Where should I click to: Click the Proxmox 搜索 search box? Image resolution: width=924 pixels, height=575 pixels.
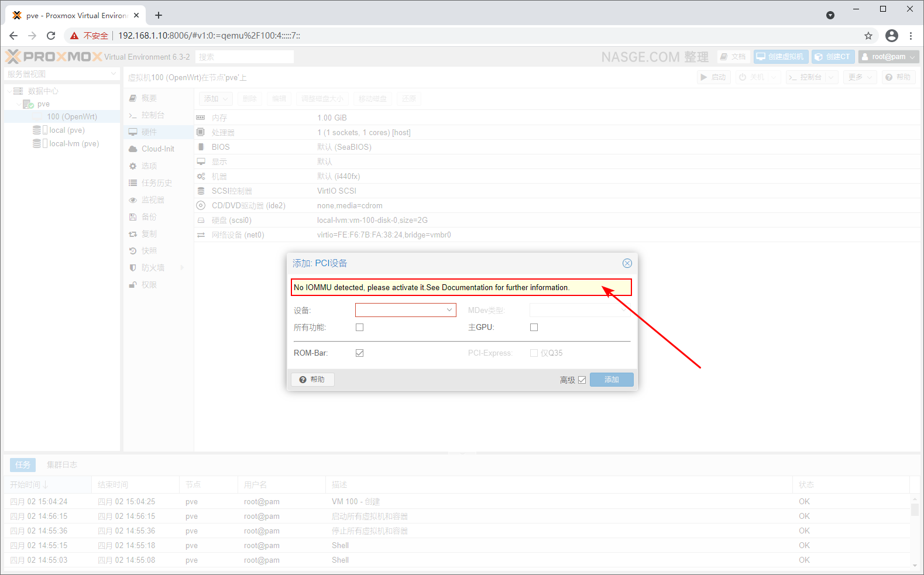(x=245, y=57)
